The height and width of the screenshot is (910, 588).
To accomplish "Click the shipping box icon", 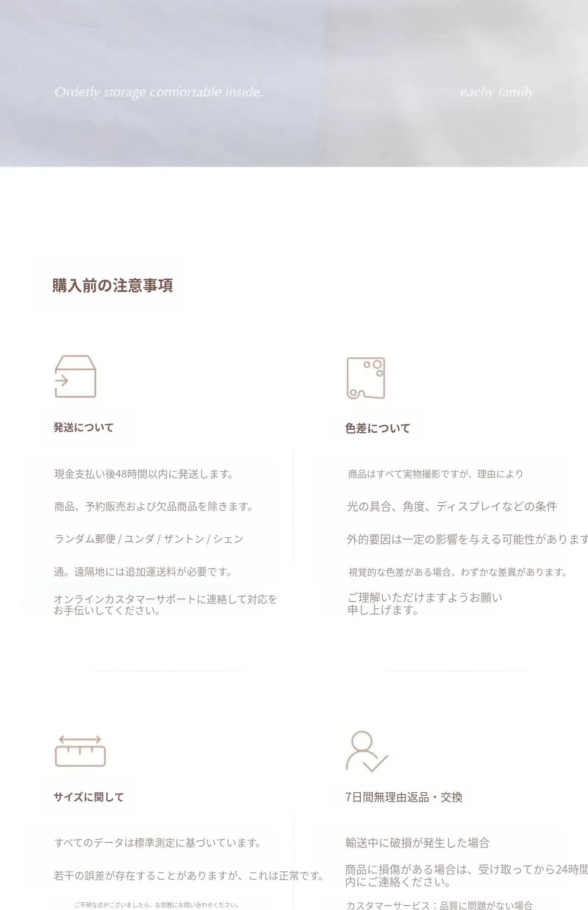I will point(75,376).
